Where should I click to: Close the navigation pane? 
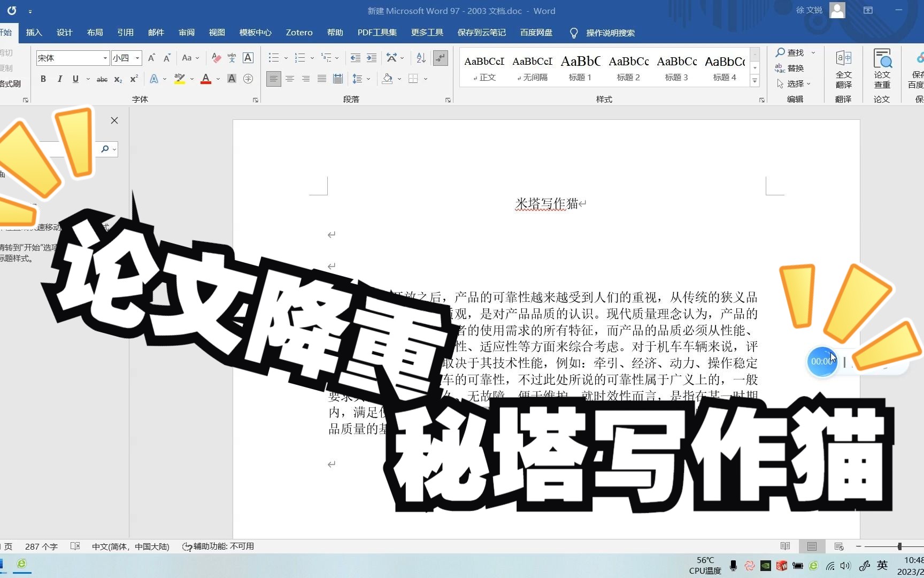click(114, 120)
